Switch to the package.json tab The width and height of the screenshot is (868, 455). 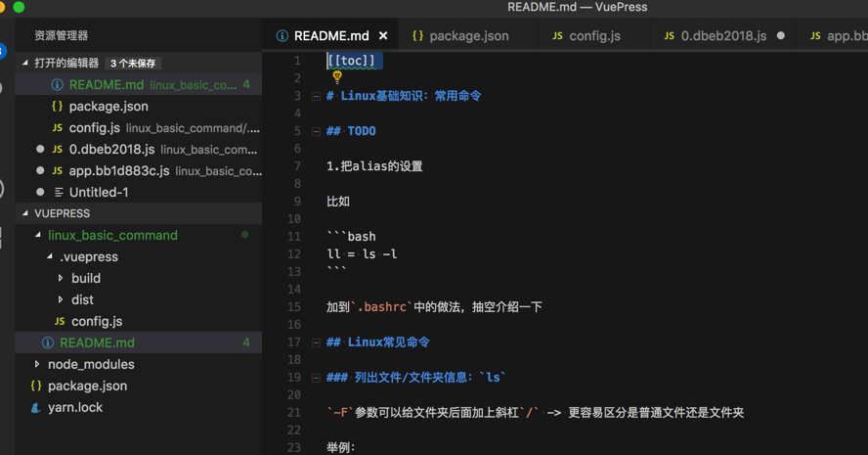(468, 36)
